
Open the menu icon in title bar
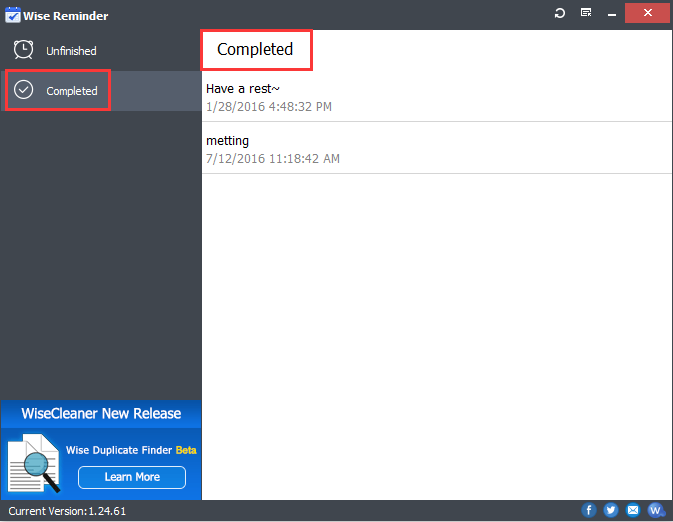(586, 12)
